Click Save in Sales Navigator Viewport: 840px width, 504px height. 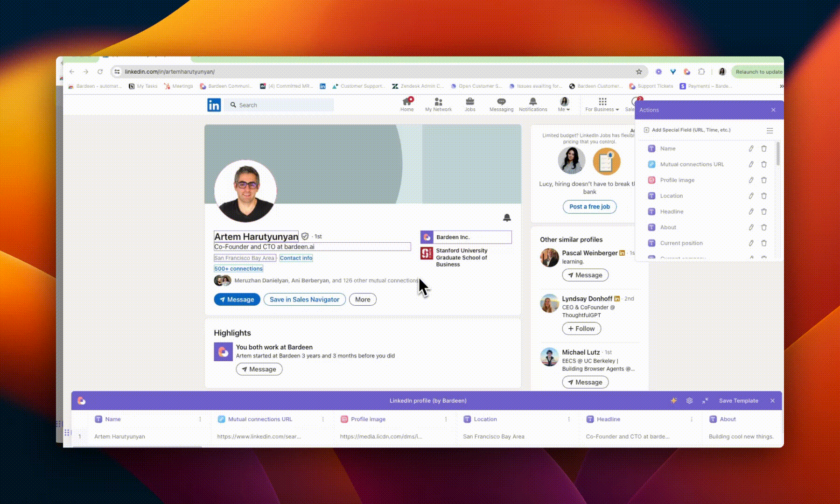[305, 300]
